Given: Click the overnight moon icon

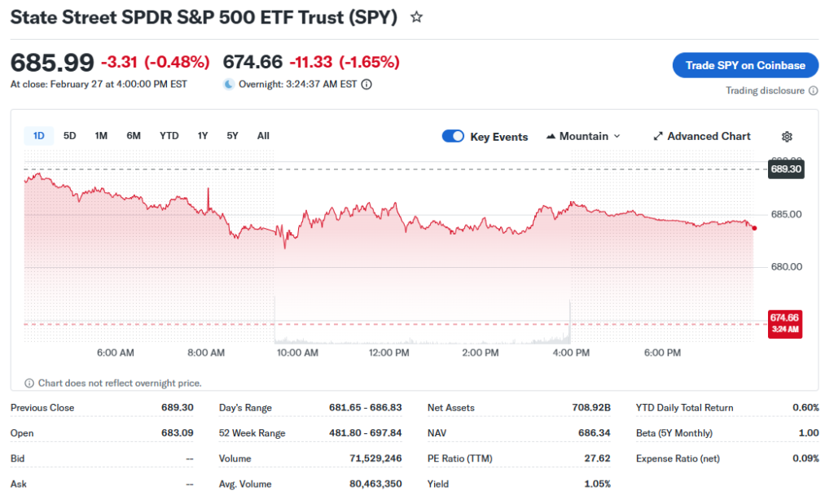Looking at the screenshot, I should click(229, 84).
